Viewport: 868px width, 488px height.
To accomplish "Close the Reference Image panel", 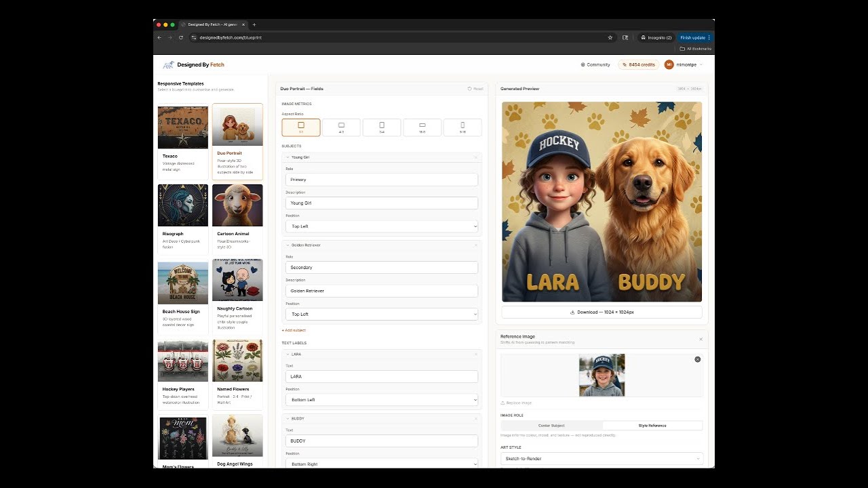I will tap(701, 339).
